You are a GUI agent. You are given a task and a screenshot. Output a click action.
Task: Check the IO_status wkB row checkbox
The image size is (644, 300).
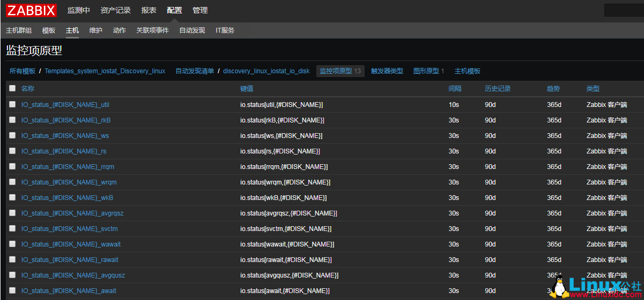click(x=12, y=197)
